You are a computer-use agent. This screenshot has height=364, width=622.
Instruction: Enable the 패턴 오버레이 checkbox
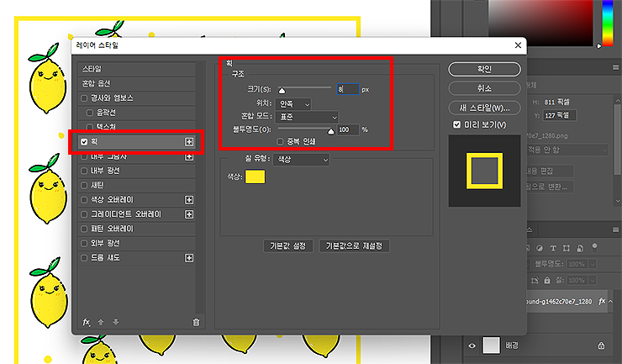(x=84, y=229)
